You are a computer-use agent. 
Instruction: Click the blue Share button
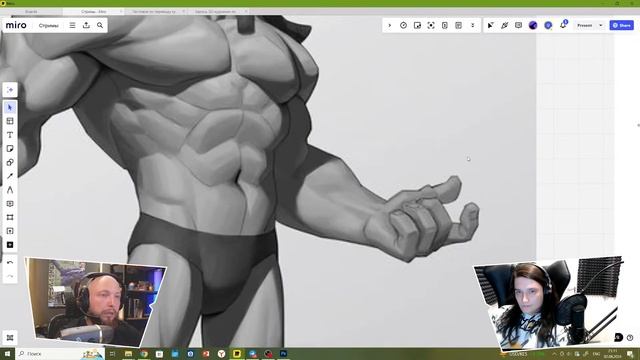(622, 25)
